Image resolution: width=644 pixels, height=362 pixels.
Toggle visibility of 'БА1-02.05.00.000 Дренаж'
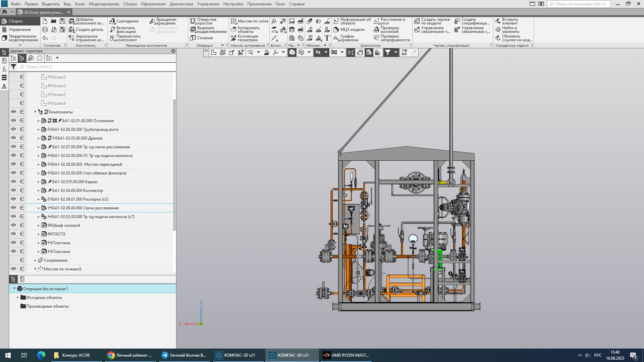pos(13,138)
